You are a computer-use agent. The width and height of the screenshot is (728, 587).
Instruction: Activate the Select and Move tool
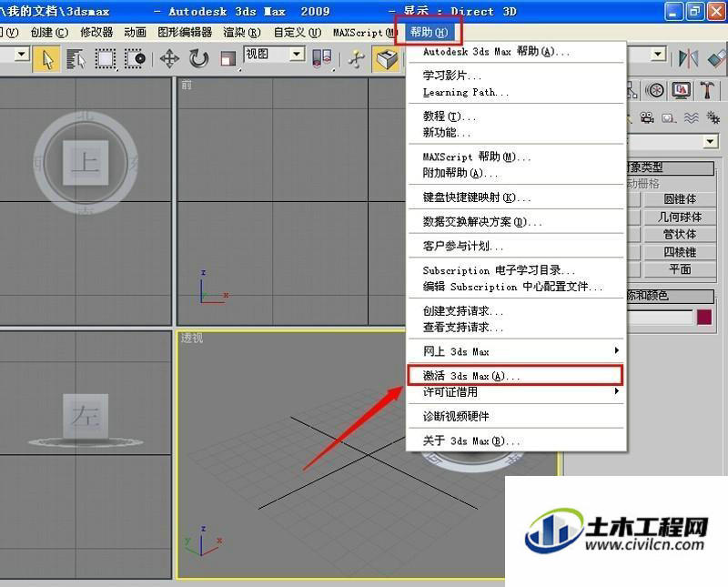pos(169,59)
